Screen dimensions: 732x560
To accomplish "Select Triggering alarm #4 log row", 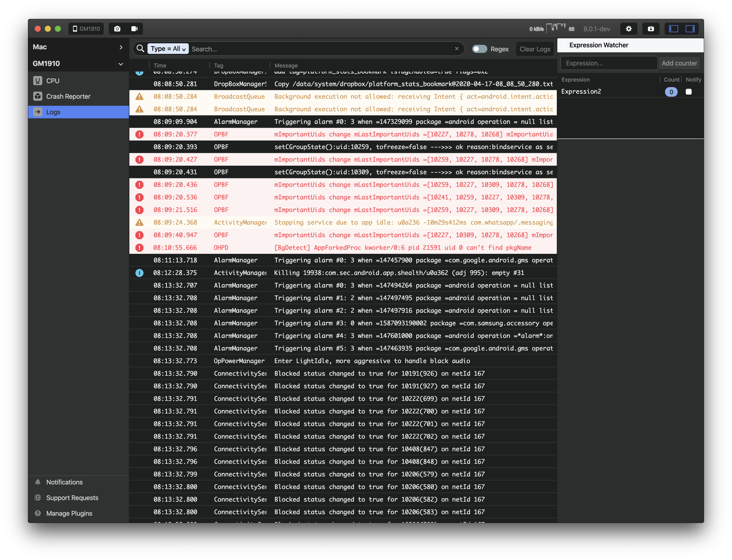I will point(343,336).
